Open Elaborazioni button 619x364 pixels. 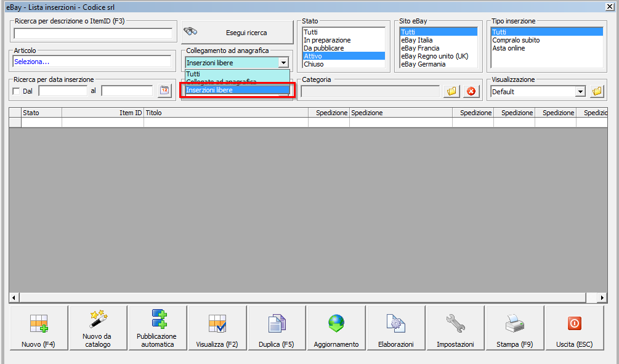396,328
